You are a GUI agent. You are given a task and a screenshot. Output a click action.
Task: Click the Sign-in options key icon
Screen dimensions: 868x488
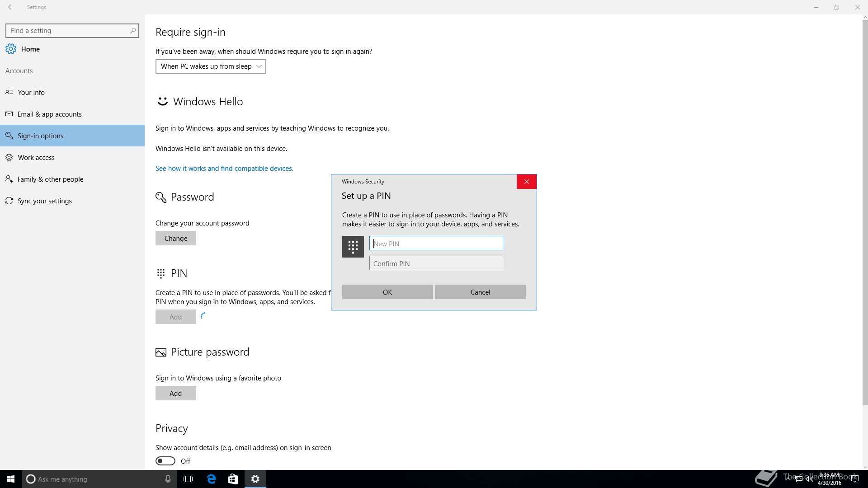9,136
